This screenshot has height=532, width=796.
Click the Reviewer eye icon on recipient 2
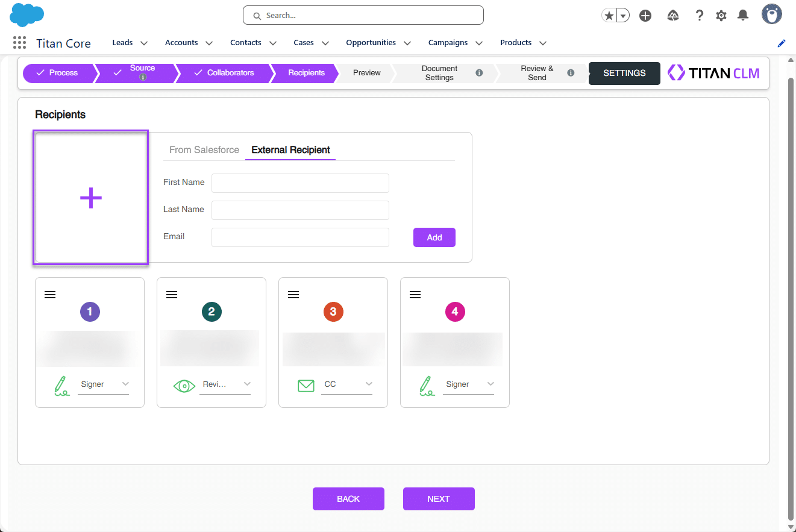(x=184, y=386)
